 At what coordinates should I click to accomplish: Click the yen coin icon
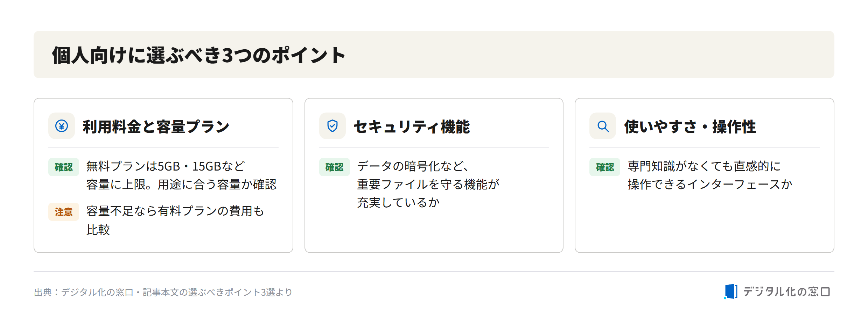click(62, 126)
